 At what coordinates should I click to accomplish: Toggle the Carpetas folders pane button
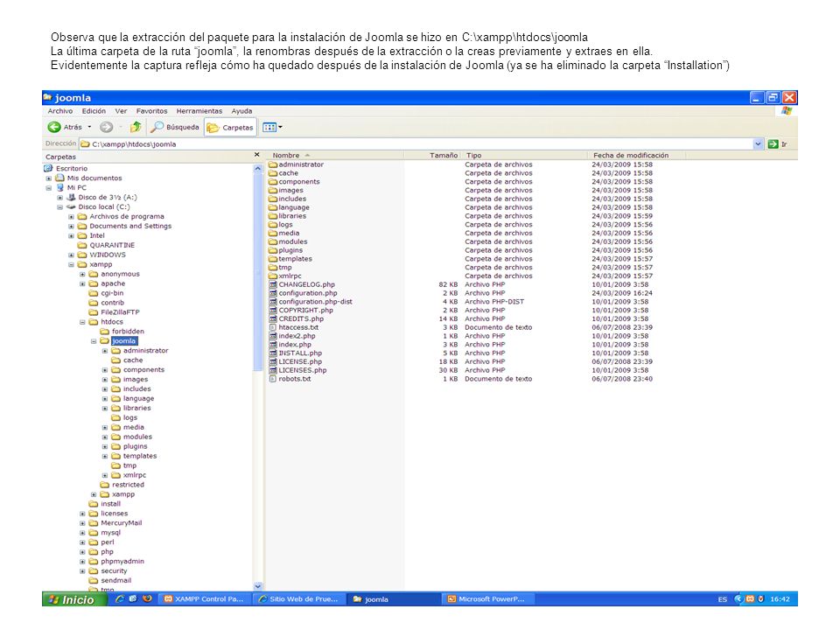(x=230, y=128)
